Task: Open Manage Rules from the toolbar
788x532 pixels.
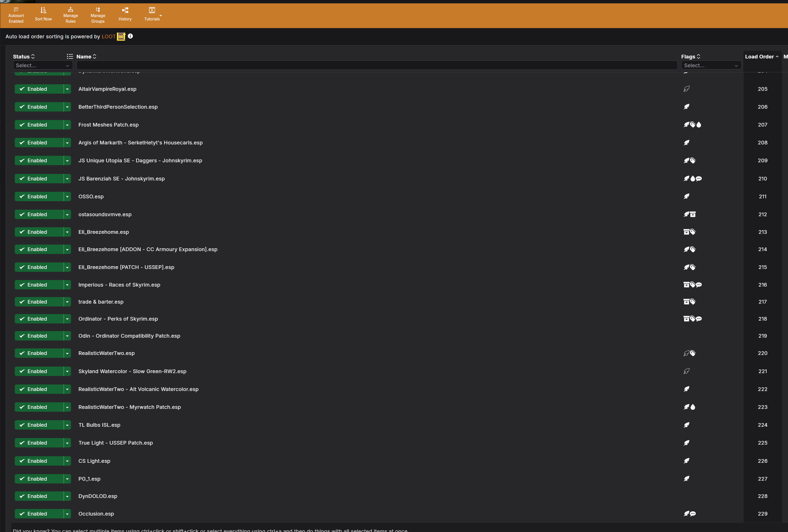Action: coord(70,15)
